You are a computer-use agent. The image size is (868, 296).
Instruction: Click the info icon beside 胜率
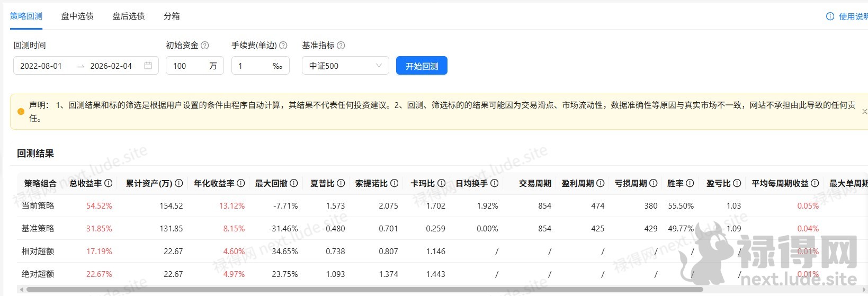coord(690,183)
